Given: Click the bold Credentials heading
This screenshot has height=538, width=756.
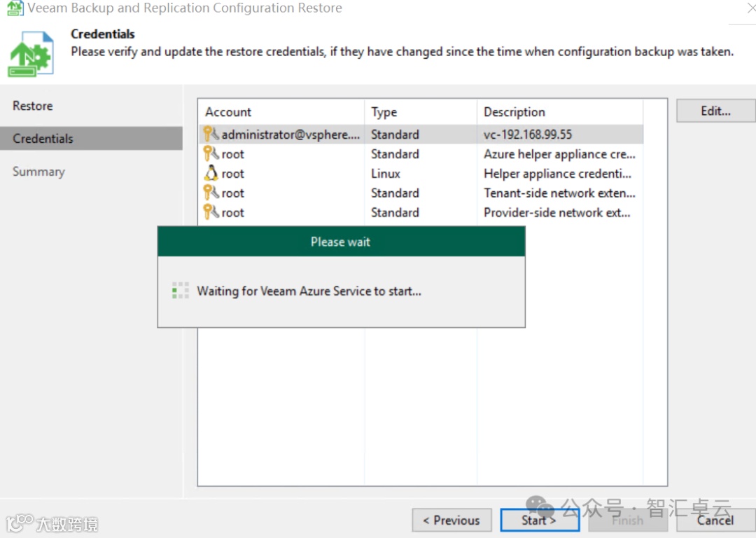Looking at the screenshot, I should click(x=103, y=34).
